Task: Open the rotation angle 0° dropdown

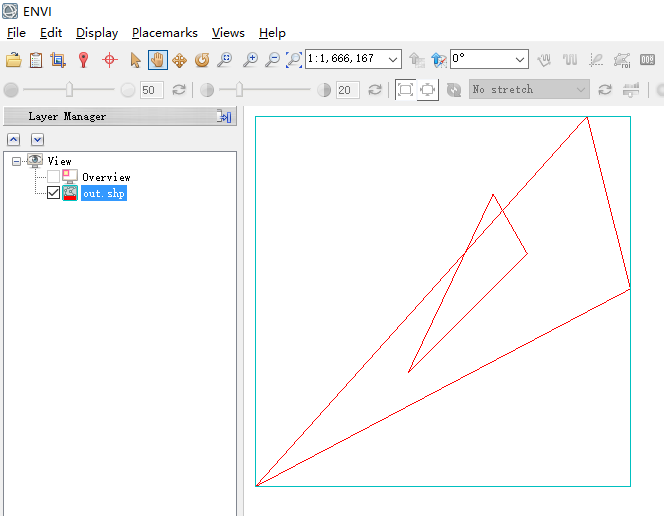Action: (x=519, y=59)
